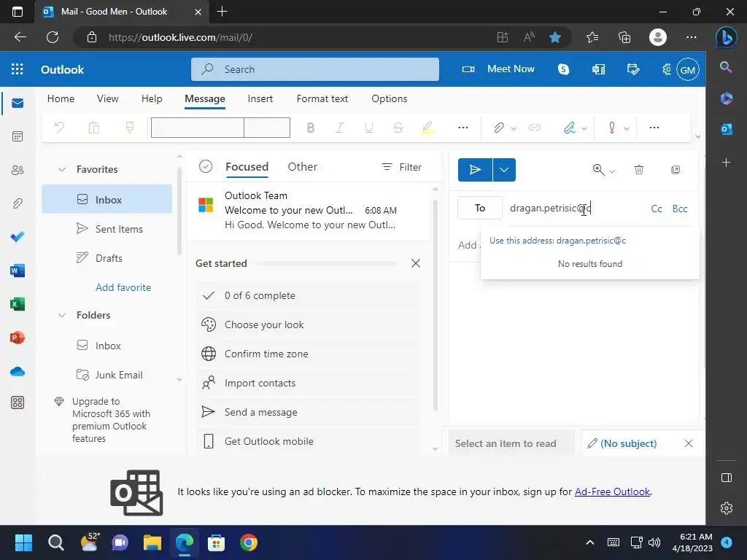Open the Zoom dropdown arrow in the compose pane
This screenshot has height=560, width=747.
(612, 171)
